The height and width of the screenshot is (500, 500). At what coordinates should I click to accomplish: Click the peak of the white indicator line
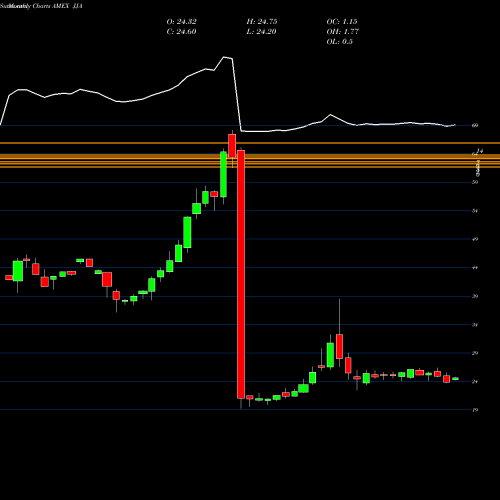point(224,57)
